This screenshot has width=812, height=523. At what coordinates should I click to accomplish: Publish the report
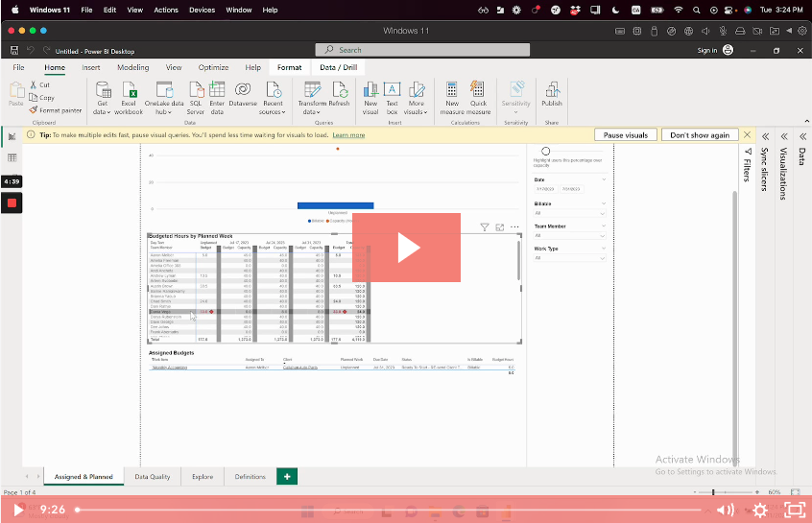(x=552, y=94)
